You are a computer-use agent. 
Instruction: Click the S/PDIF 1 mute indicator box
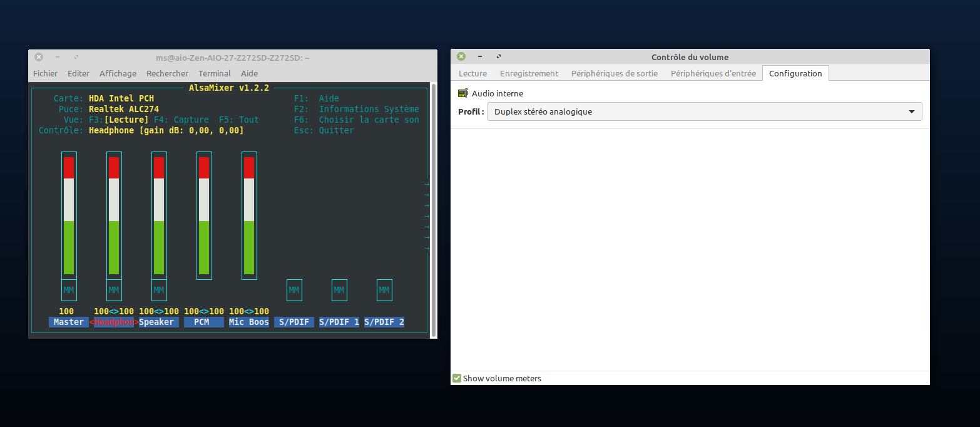click(339, 290)
